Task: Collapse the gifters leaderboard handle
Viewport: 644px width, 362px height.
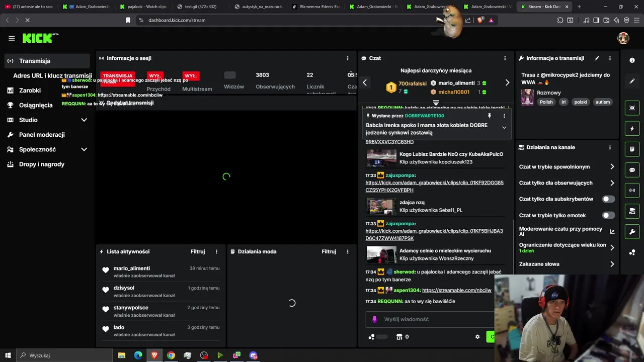Action: pyautogui.click(x=436, y=103)
